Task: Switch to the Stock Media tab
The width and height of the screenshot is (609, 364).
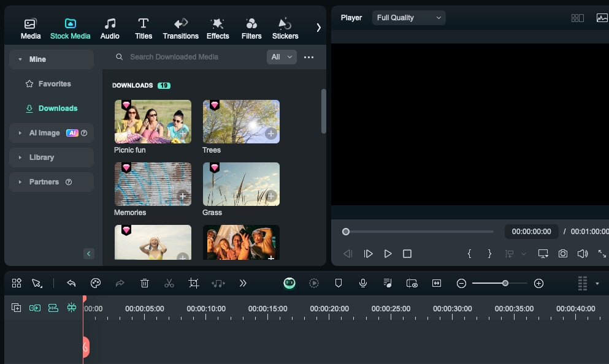Action: click(71, 29)
